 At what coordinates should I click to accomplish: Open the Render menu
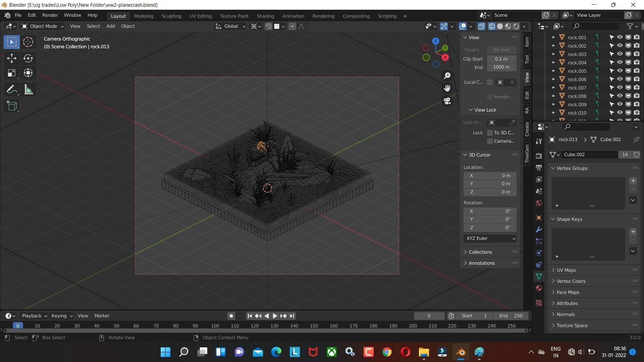pos(50,15)
